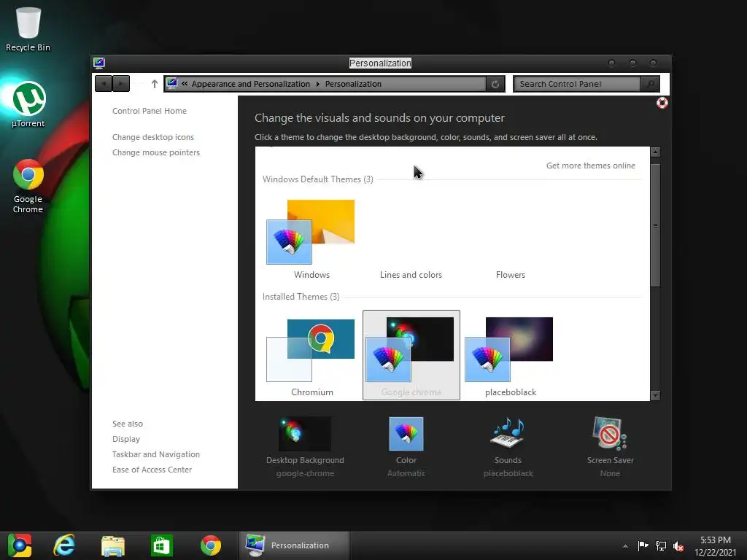This screenshot has height=560, width=747.
Task: Select the Chromium installed theme
Action: pos(311,355)
